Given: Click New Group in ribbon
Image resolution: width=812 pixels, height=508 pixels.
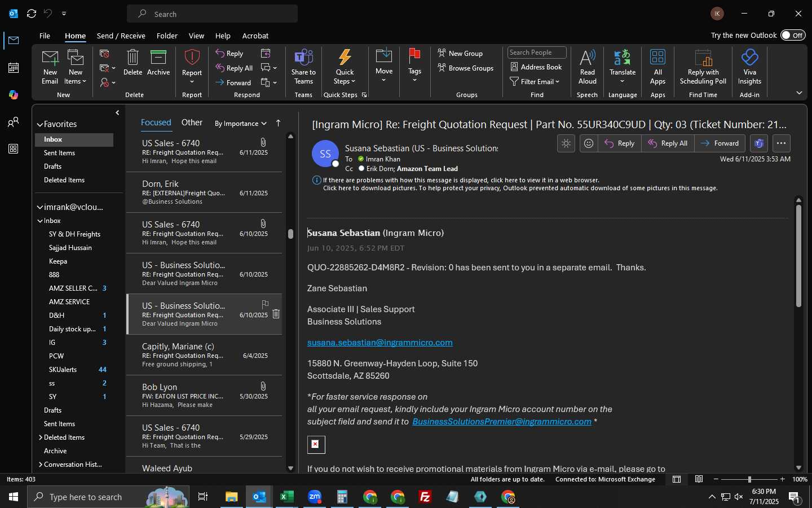Looking at the screenshot, I should [x=460, y=54].
